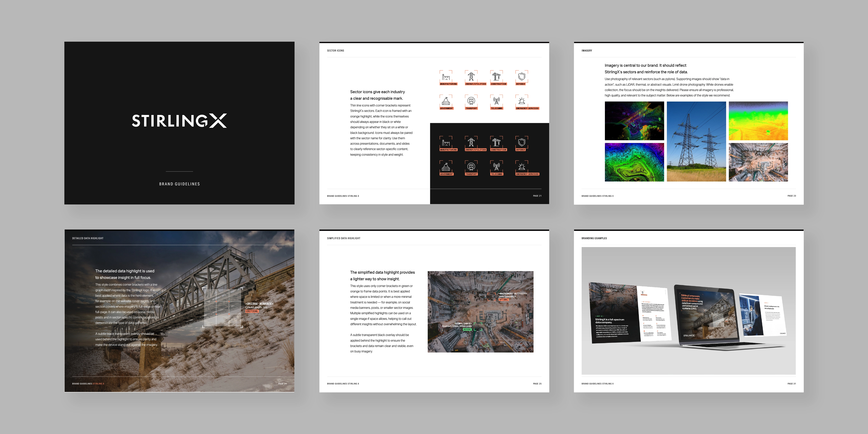Click the Defence icon on the black background panel
Viewport: 868px width, 434px height.
tap(522, 143)
